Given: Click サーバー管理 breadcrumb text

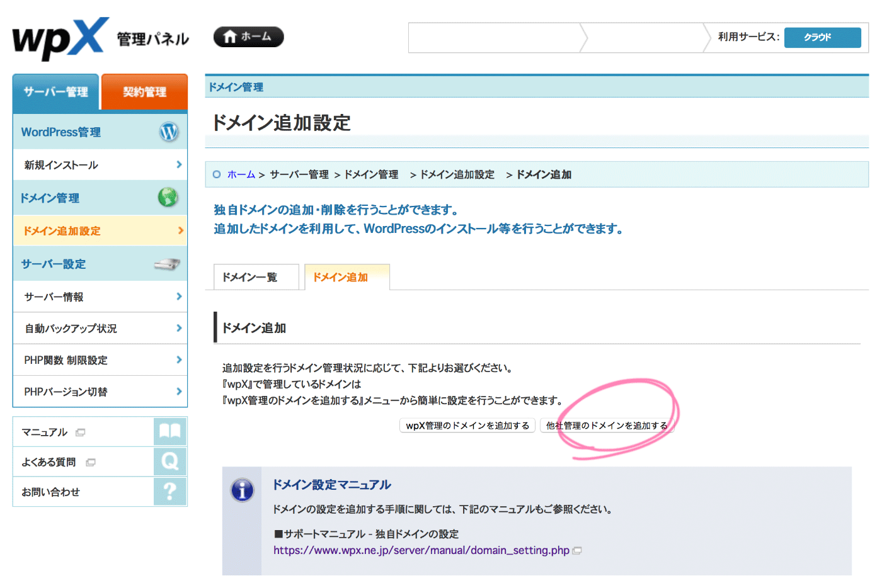Looking at the screenshot, I should 299,174.
